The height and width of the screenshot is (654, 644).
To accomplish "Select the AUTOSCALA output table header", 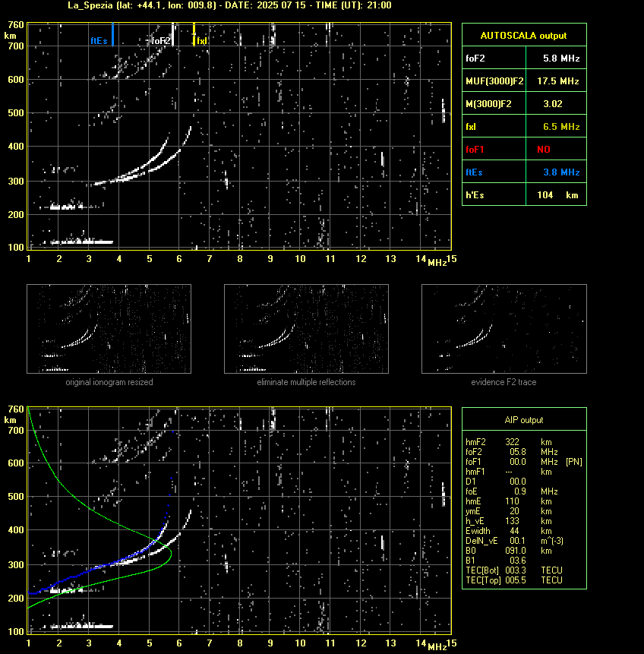I will (x=523, y=36).
